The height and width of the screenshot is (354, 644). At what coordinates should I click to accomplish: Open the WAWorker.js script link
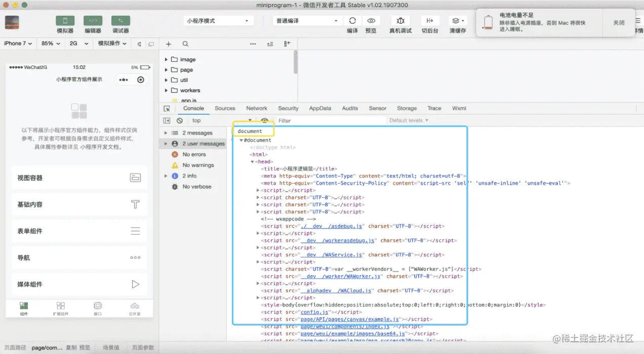(x=340, y=276)
